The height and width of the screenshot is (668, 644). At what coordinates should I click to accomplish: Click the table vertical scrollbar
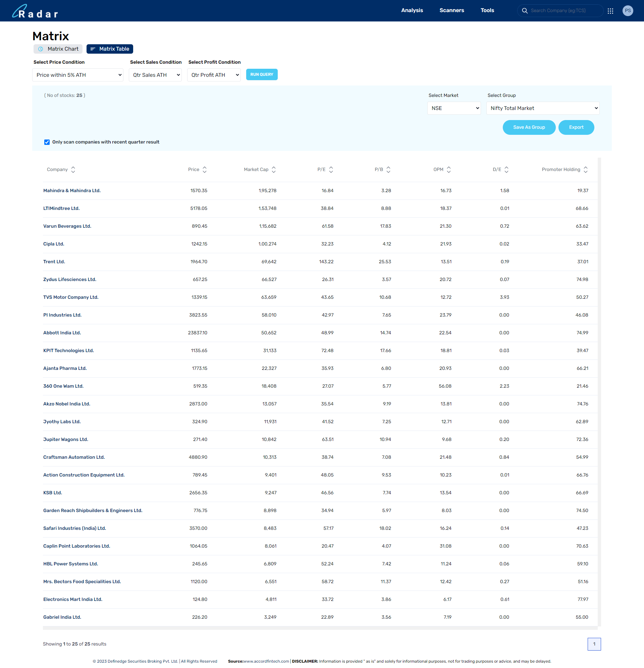pyautogui.click(x=599, y=392)
